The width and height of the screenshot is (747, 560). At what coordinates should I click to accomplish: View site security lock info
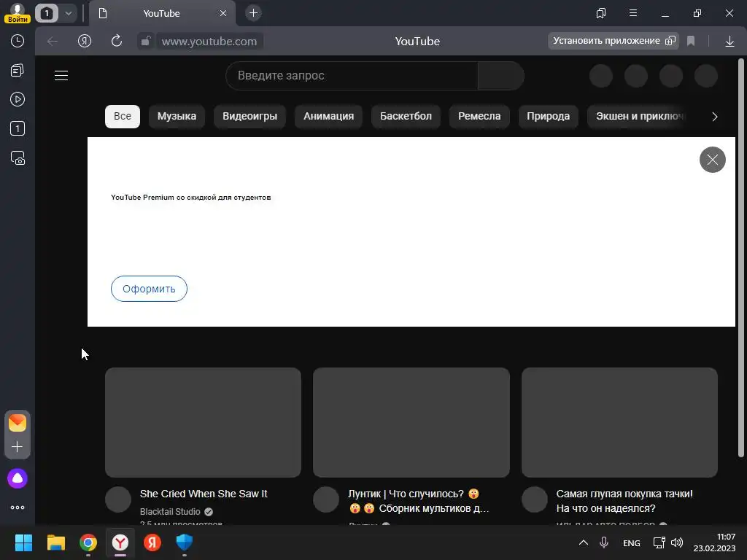[x=145, y=42]
